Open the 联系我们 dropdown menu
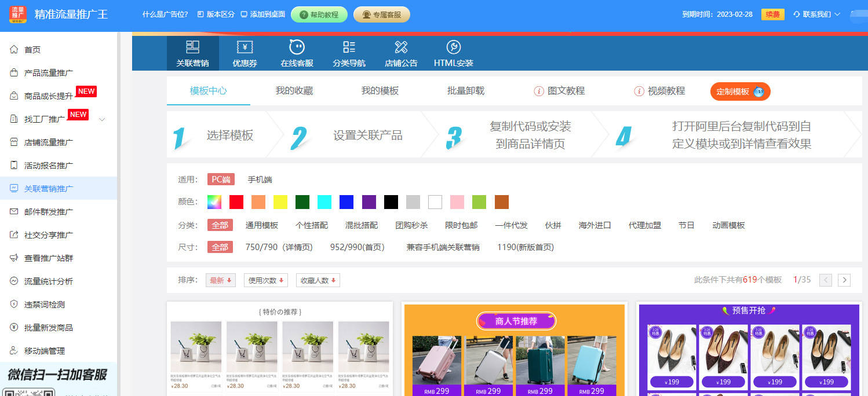The image size is (868, 396). click(818, 16)
